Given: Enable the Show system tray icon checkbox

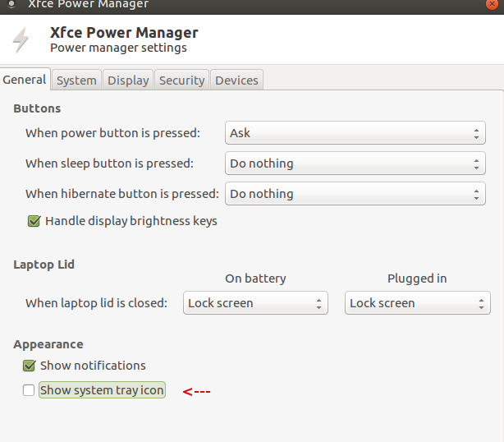Looking at the screenshot, I should point(29,390).
